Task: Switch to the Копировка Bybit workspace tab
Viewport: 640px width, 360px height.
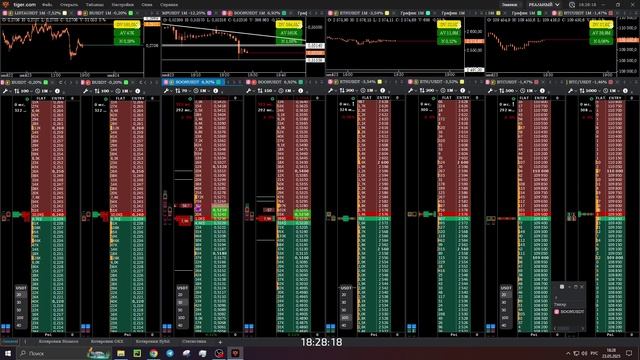Action: (153, 342)
